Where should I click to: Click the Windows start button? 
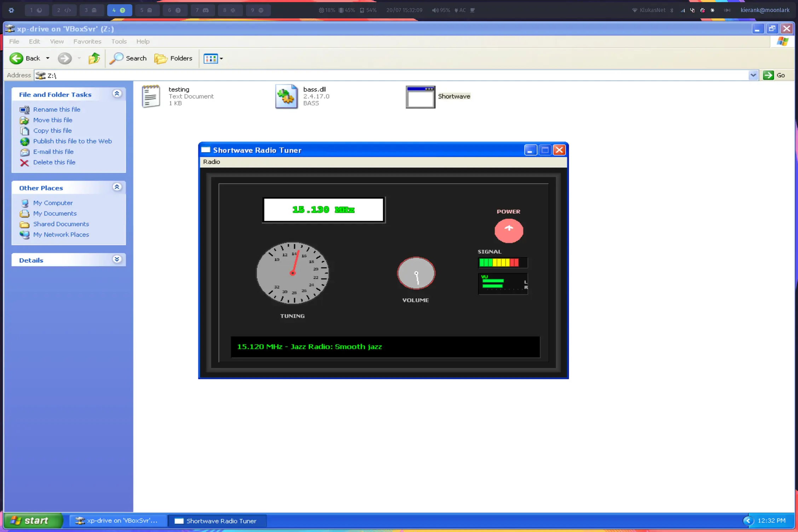coord(32,520)
